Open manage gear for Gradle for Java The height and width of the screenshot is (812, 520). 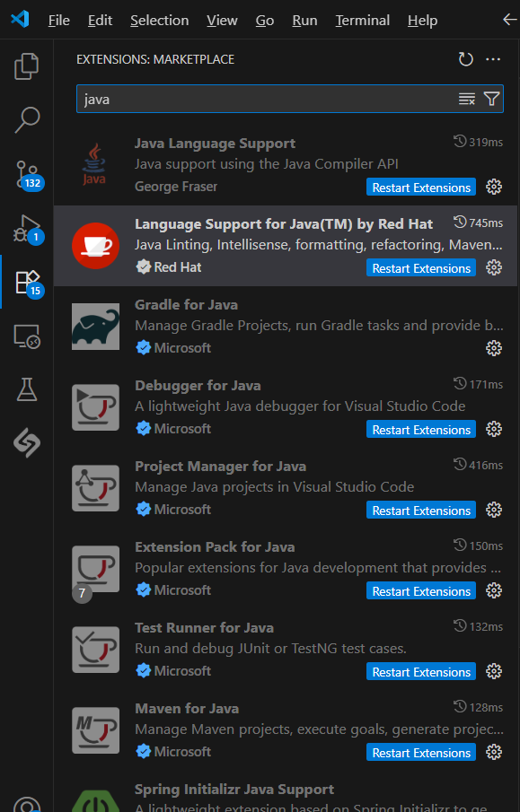494,348
